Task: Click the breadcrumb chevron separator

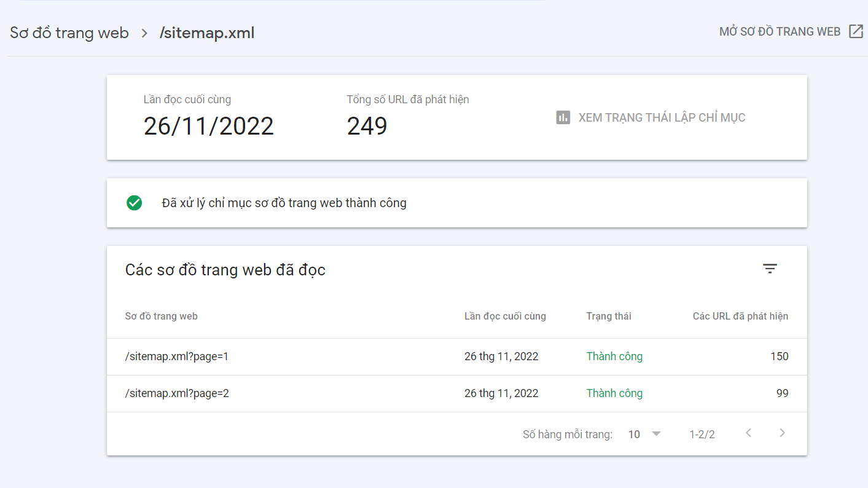Action: click(144, 33)
